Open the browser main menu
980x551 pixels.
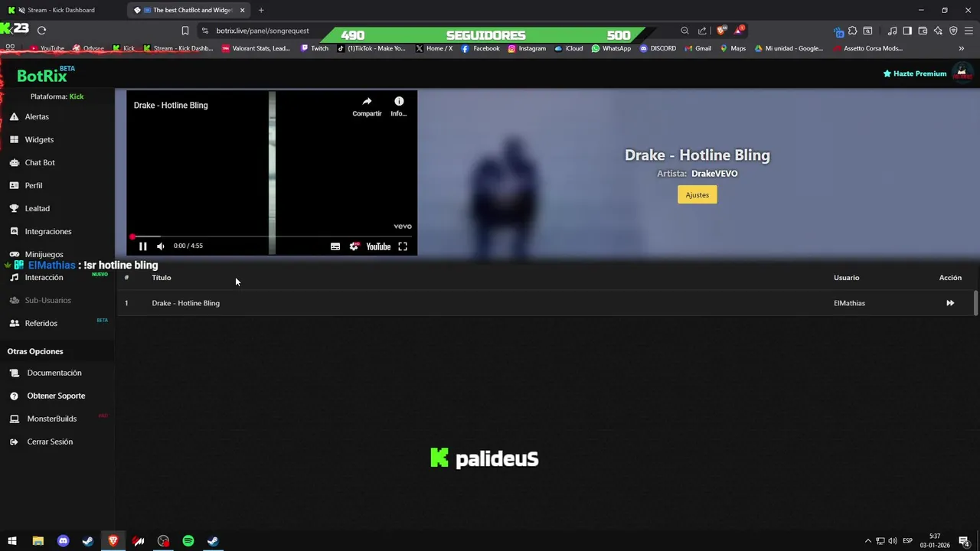tap(969, 31)
